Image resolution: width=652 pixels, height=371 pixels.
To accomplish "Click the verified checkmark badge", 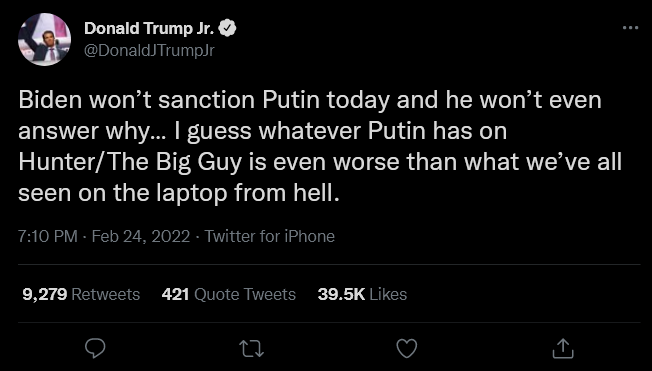I will click(x=228, y=28).
